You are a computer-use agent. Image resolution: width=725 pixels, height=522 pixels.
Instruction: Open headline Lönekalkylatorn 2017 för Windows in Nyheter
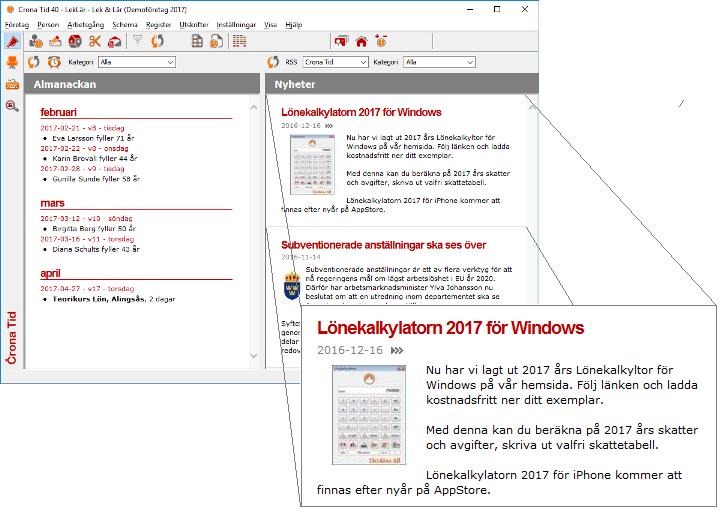361,112
